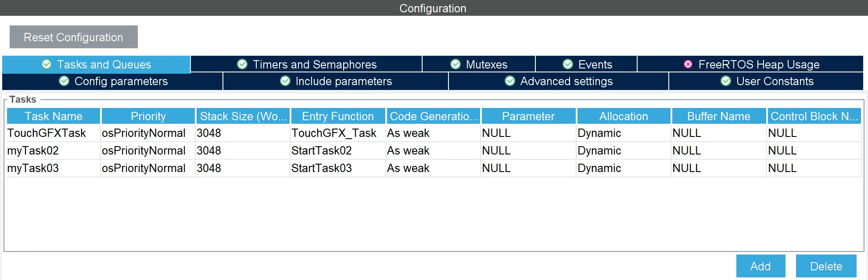Click the green check icon on Tasks and Queues
The width and height of the screenshot is (868, 280).
pos(47,65)
